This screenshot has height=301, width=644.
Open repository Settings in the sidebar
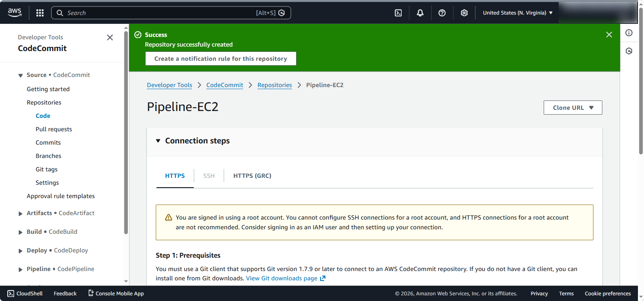(x=47, y=183)
